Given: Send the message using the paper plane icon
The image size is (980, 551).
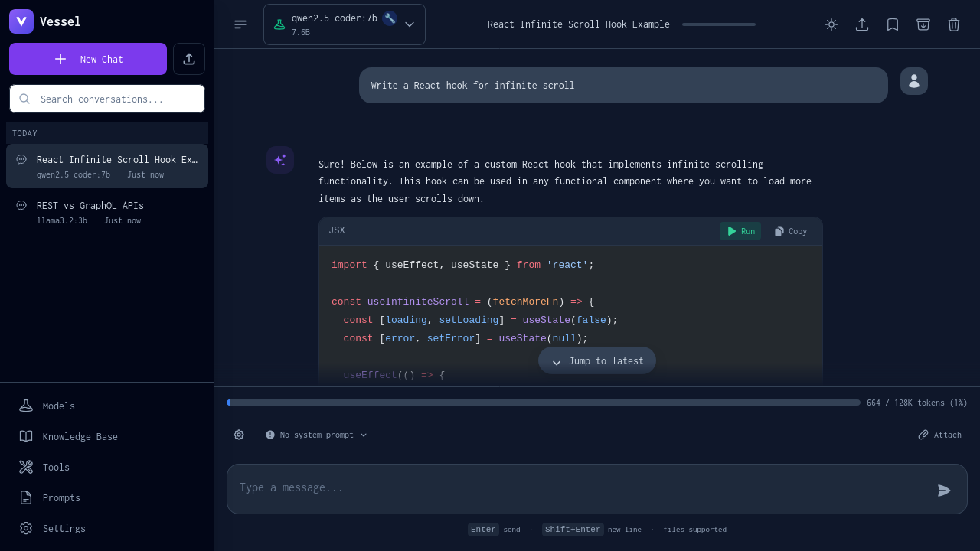Looking at the screenshot, I should pos(944,491).
